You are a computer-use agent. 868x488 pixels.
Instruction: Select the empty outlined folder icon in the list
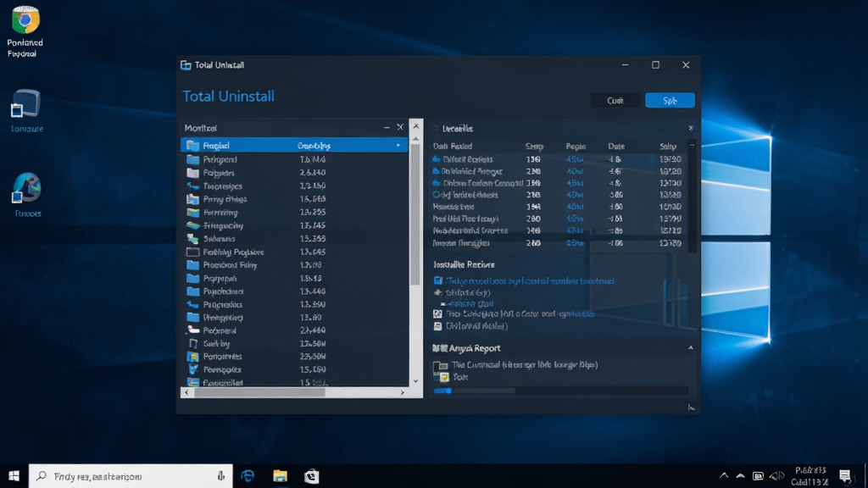(192, 252)
